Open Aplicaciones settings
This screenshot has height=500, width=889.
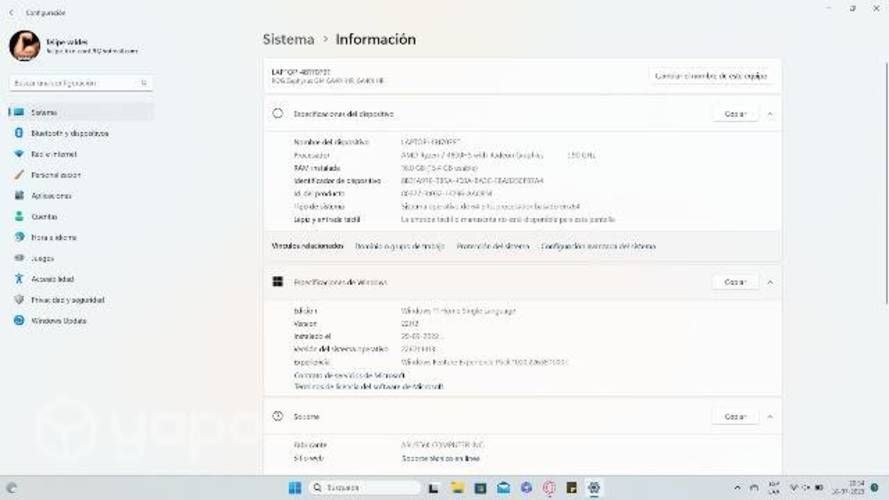click(x=81, y=196)
